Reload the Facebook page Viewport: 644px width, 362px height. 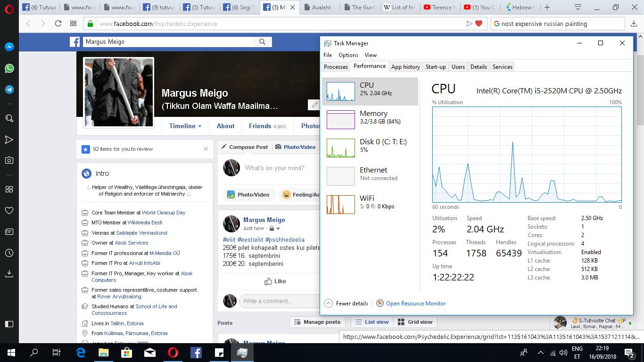(x=58, y=24)
